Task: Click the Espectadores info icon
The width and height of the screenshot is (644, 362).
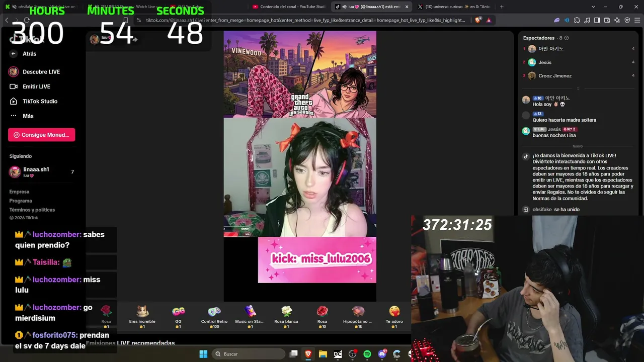Action: tap(567, 38)
